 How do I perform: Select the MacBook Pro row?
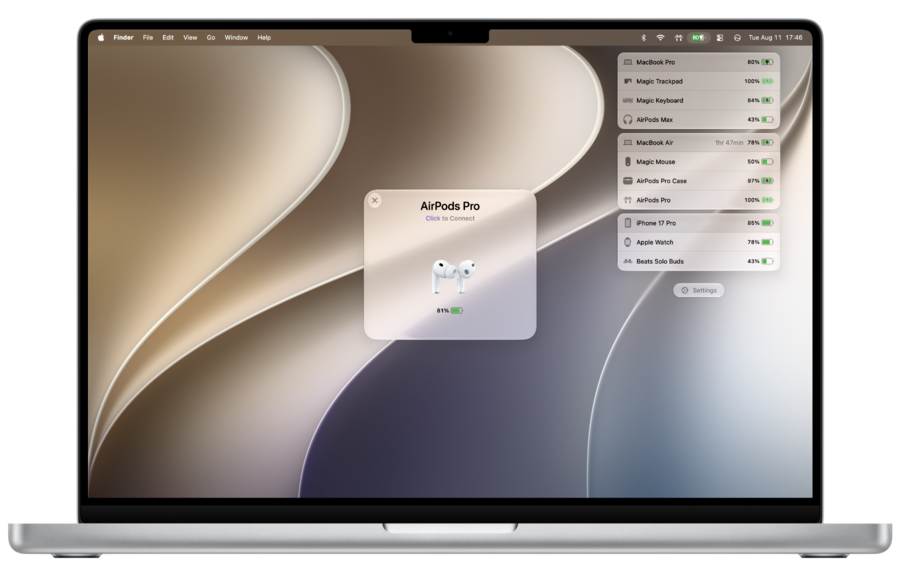click(x=699, y=62)
